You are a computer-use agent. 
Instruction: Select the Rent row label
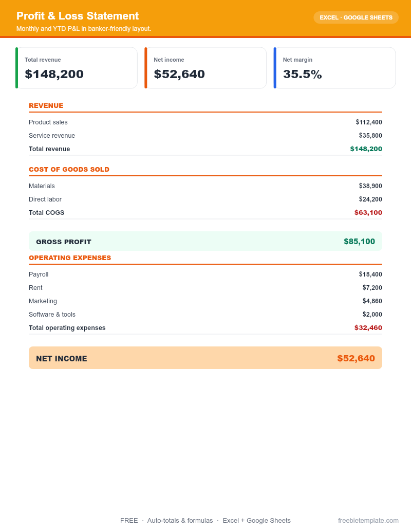click(x=35, y=288)
